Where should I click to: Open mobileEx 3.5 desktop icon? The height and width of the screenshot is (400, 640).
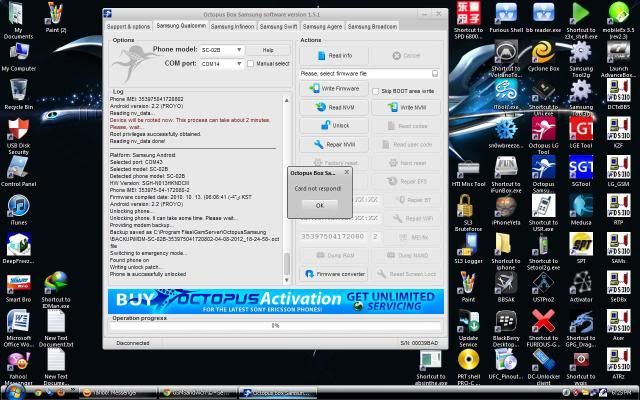(x=618, y=20)
